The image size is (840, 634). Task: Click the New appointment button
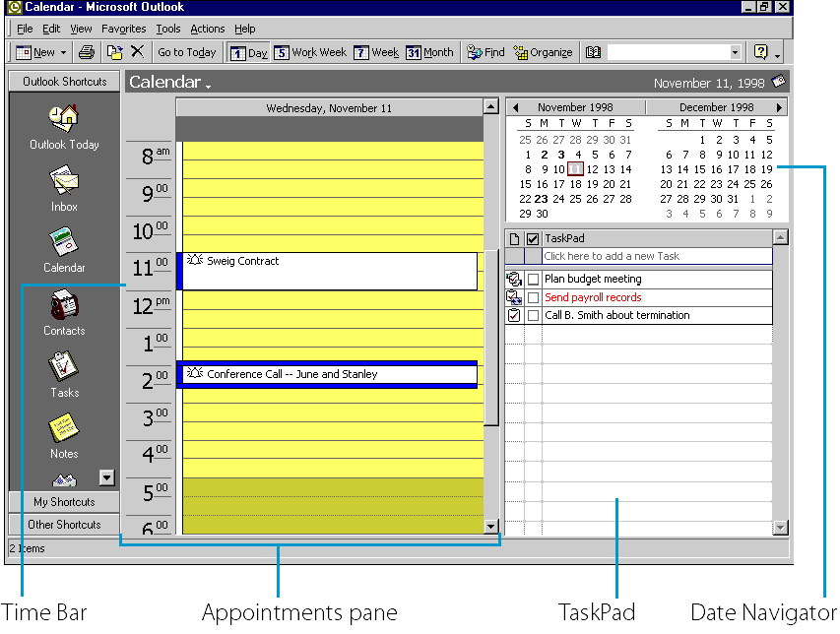[35, 52]
